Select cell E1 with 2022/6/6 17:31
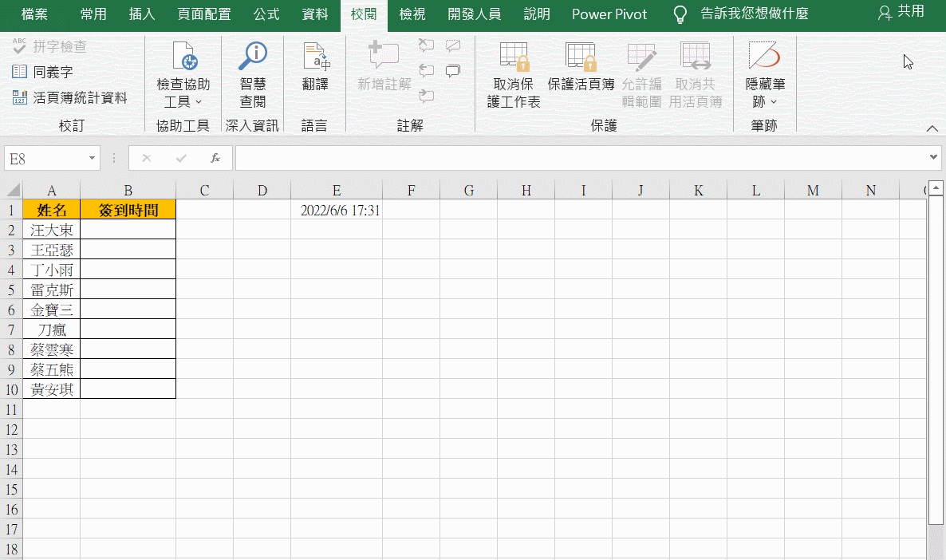 click(336, 209)
